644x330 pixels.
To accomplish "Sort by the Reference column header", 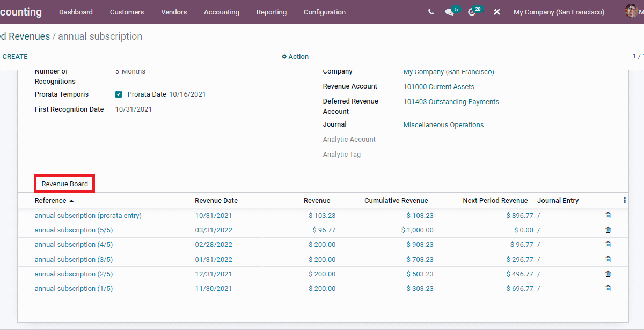I will [x=51, y=200].
